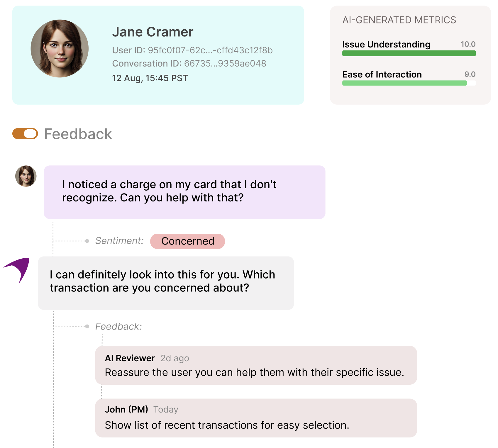Click the Sentiment timeline node dot
The image size is (498, 448).
[x=87, y=241]
